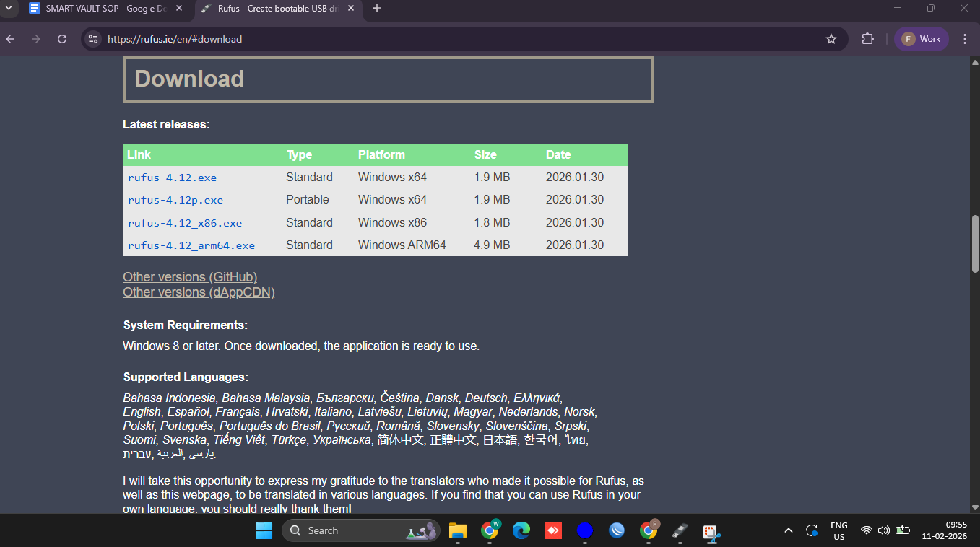Bookmark the Rufus page via the star icon
Screen dimensions: 980x547
[x=831, y=39]
